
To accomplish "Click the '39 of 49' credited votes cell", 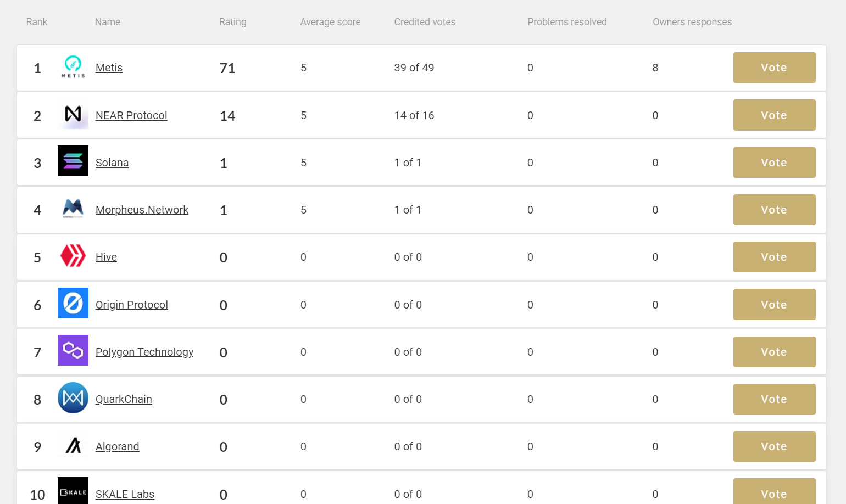I will [x=414, y=68].
